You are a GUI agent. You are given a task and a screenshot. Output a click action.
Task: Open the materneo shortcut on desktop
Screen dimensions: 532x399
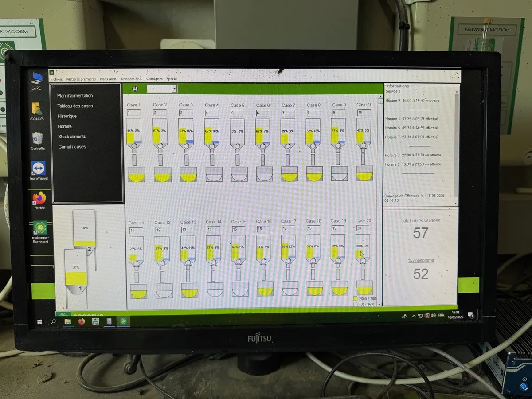(39, 228)
